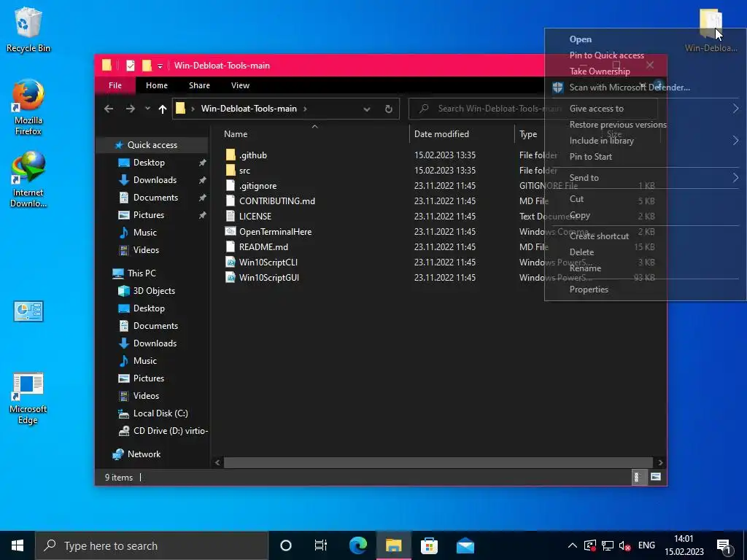Screen dimensions: 747x560
Task: Switch to the Home ribbon tab
Action: tap(157, 85)
